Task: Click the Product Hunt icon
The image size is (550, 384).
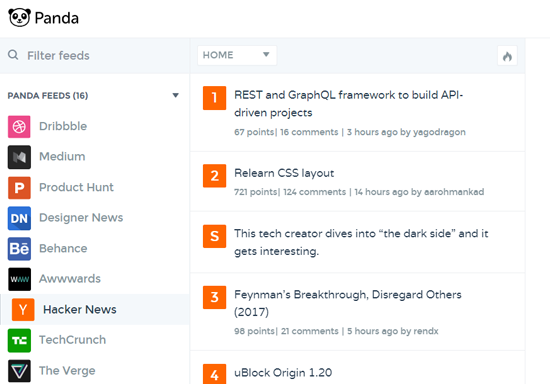Action: point(19,188)
